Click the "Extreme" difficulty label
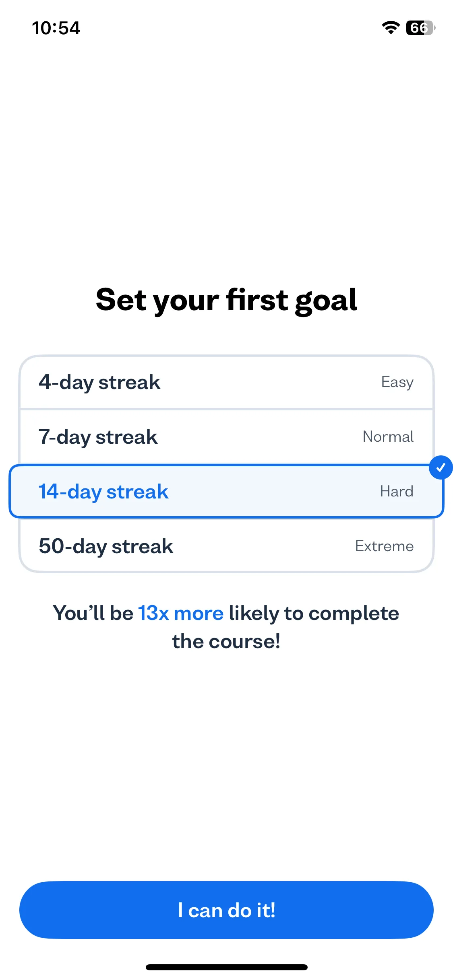The width and height of the screenshot is (453, 980). [384, 546]
